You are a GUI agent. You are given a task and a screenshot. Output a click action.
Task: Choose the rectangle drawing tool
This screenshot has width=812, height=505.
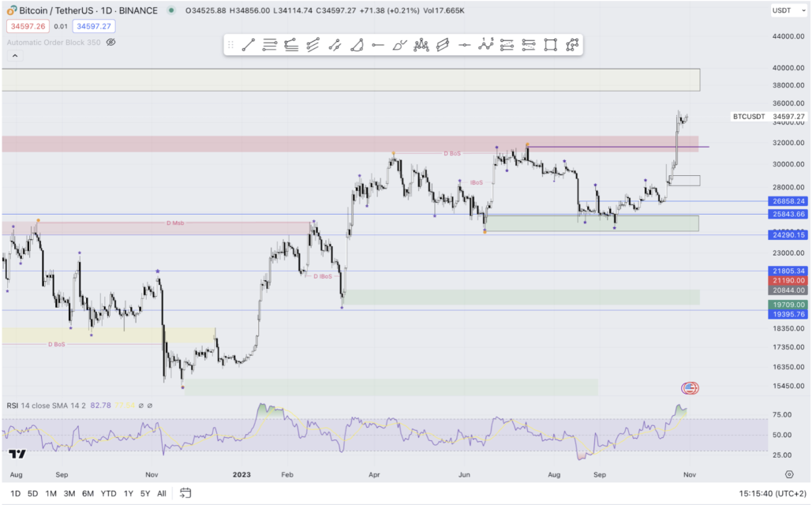[551, 45]
